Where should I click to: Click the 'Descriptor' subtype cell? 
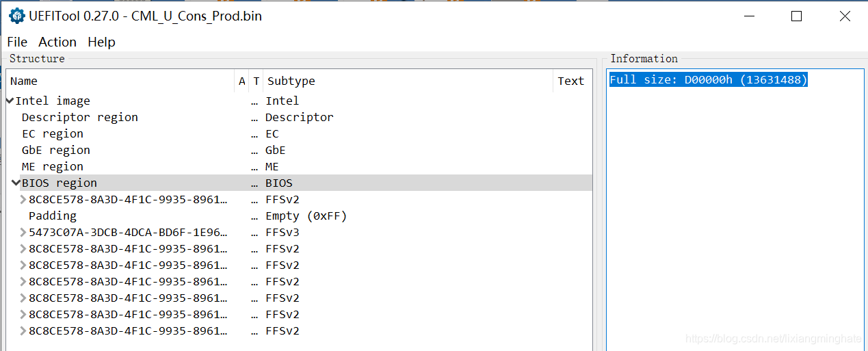coord(300,117)
